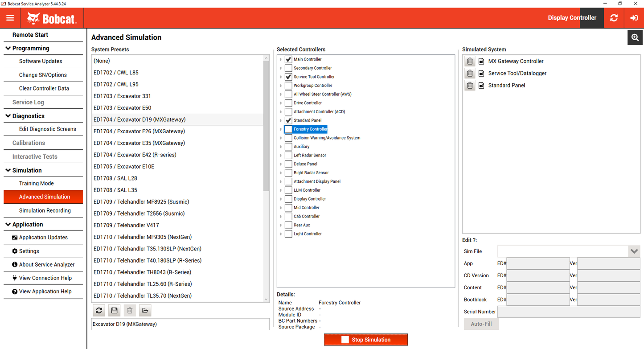Click file icon beside Standard Panel

[x=481, y=85]
